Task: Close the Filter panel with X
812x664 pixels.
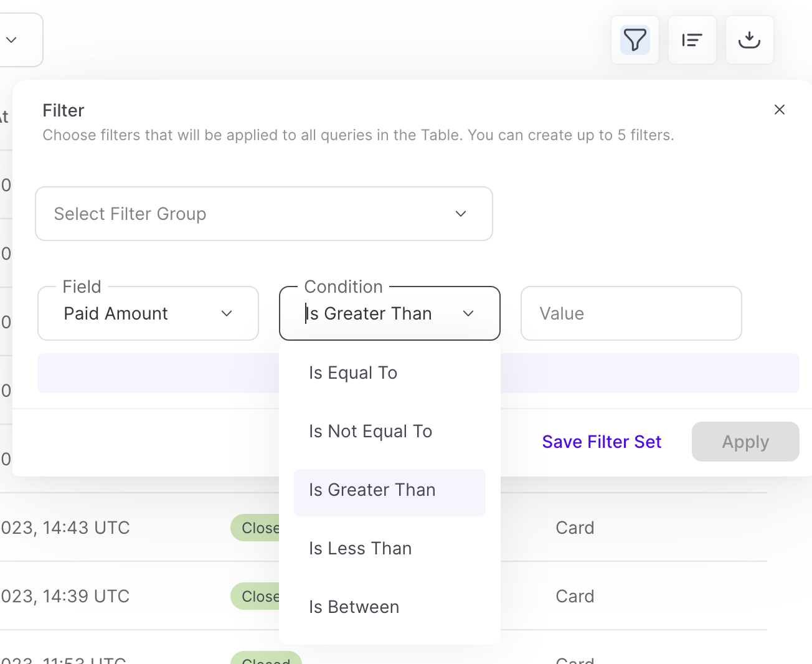Action: (779, 110)
